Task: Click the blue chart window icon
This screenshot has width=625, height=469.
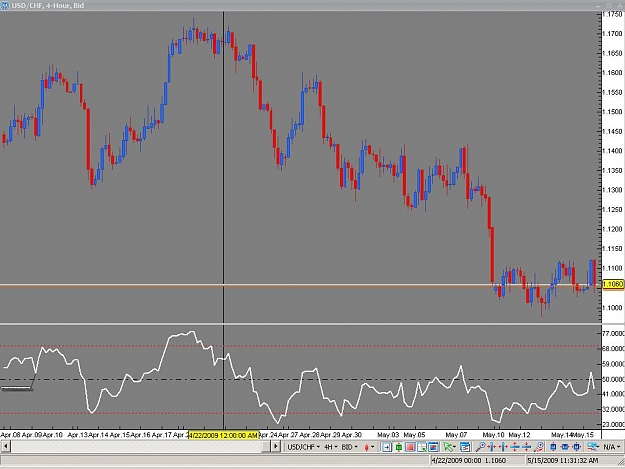Action: coord(433,447)
